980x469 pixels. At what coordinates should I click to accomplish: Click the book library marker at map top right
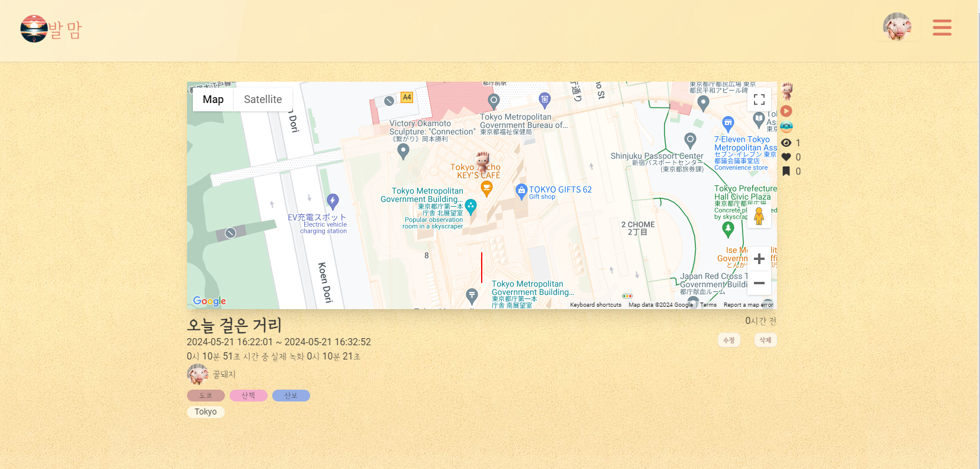(x=758, y=120)
